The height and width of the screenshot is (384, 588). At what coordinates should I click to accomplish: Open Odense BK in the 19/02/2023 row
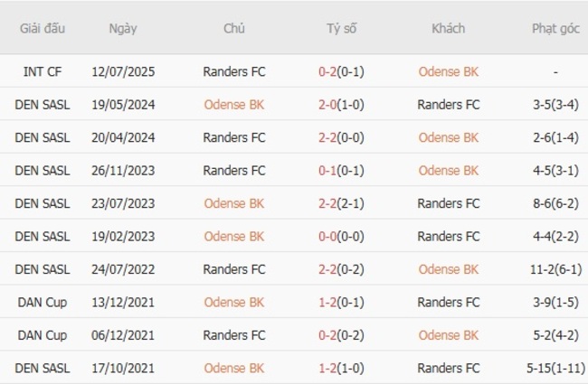pyautogui.click(x=234, y=237)
